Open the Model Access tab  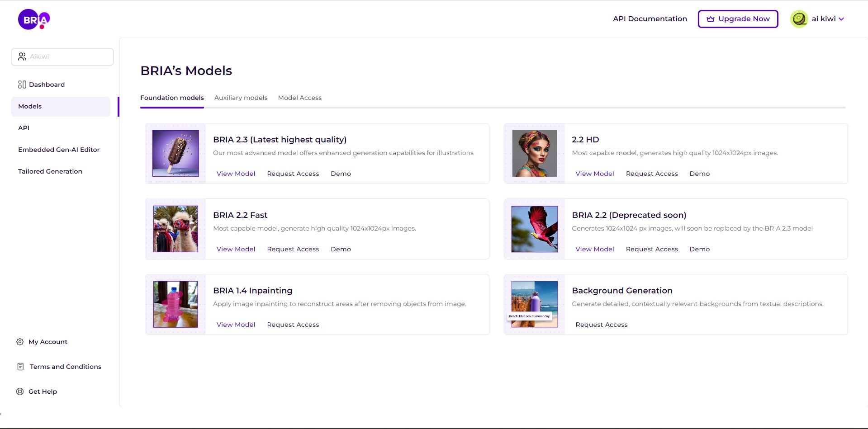(299, 98)
